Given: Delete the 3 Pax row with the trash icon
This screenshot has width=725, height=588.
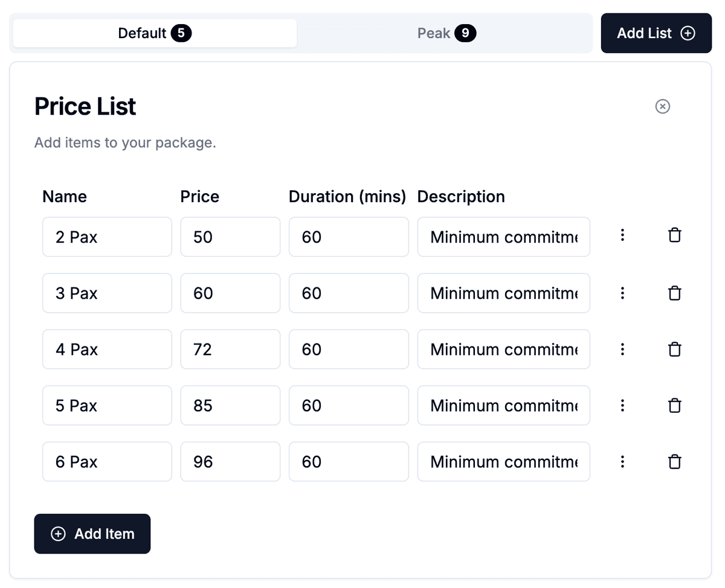Looking at the screenshot, I should click(x=675, y=293).
